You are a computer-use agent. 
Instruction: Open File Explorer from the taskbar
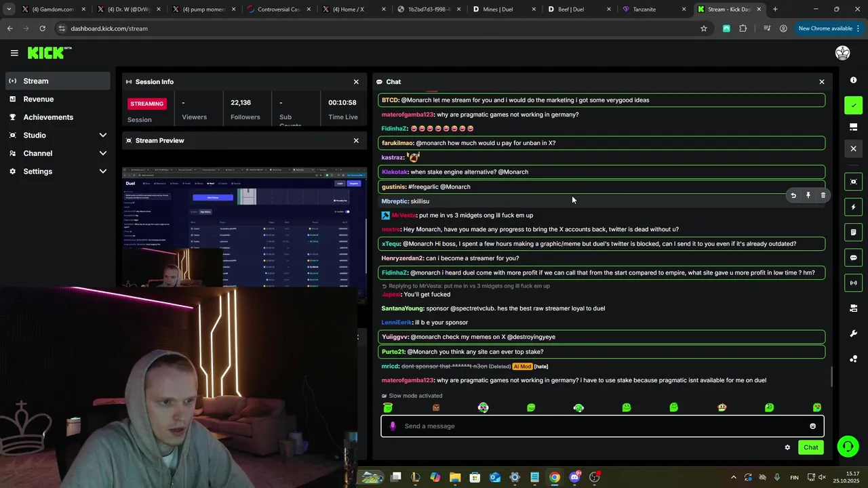(455, 477)
